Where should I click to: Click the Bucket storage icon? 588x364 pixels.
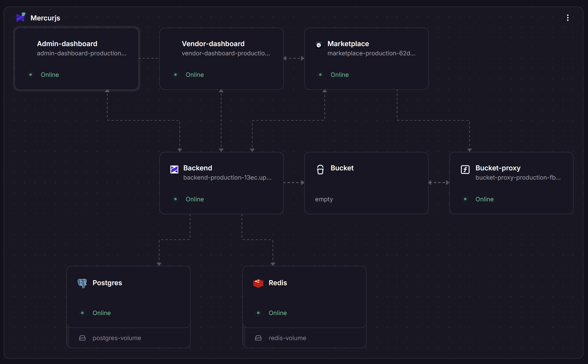point(320,169)
